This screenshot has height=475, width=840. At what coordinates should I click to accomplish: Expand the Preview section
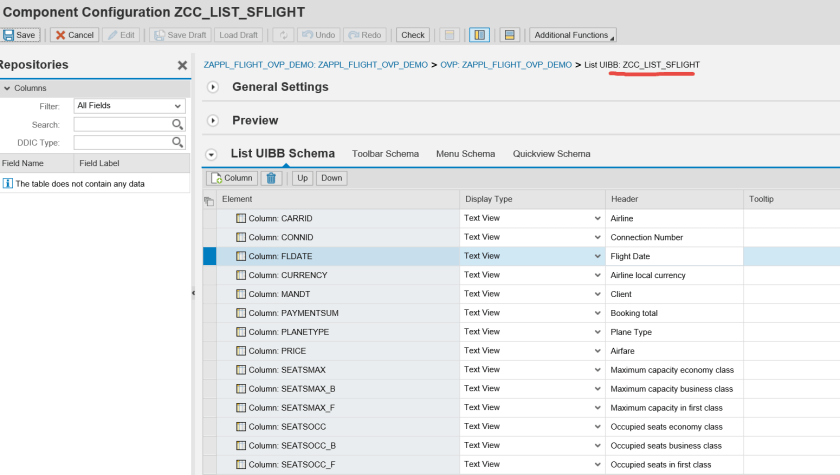tap(212, 121)
